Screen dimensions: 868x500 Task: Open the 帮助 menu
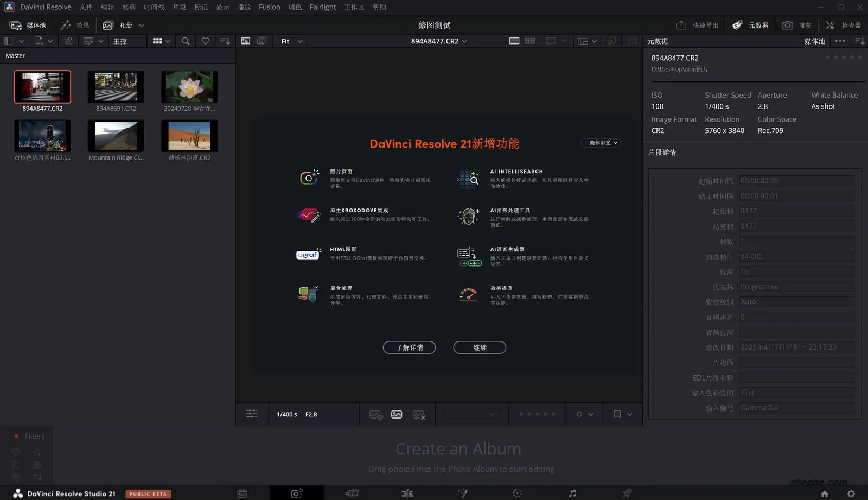coord(379,7)
